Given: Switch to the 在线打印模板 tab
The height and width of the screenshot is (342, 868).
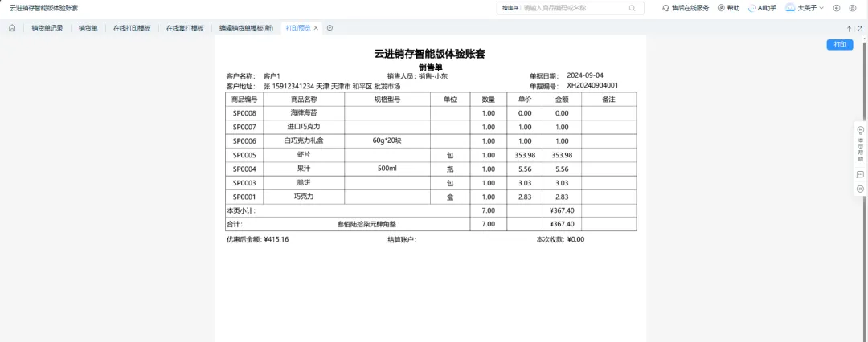Looking at the screenshot, I should click(131, 28).
